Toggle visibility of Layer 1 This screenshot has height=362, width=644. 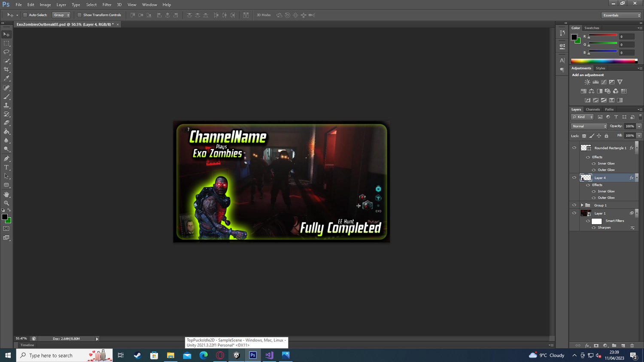point(574,213)
